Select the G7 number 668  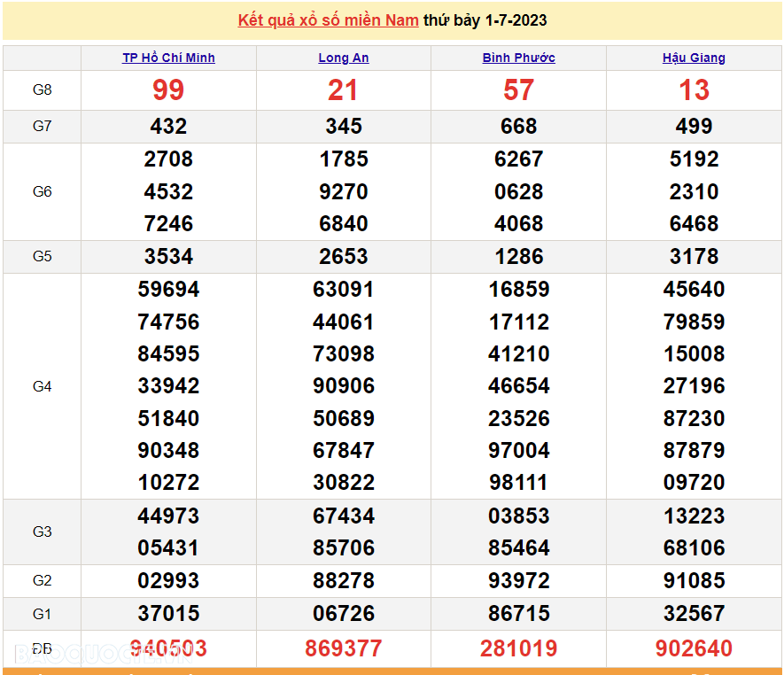pyautogui.click(x=518, y=127)
